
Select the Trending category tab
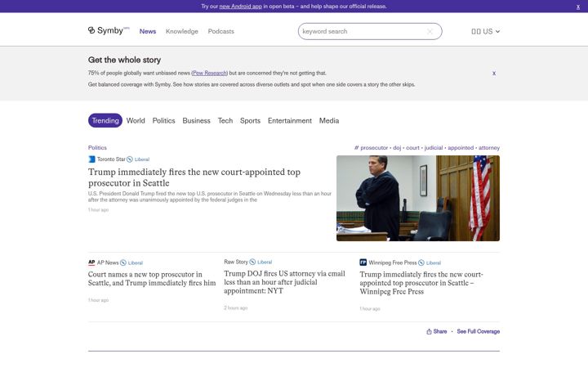click(x=105, y=120)
